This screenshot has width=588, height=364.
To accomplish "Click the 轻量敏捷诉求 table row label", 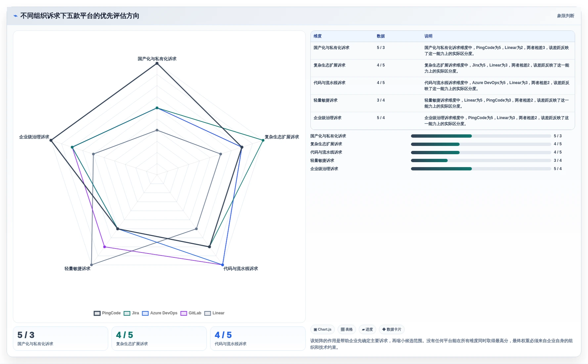I will (326, 100).
